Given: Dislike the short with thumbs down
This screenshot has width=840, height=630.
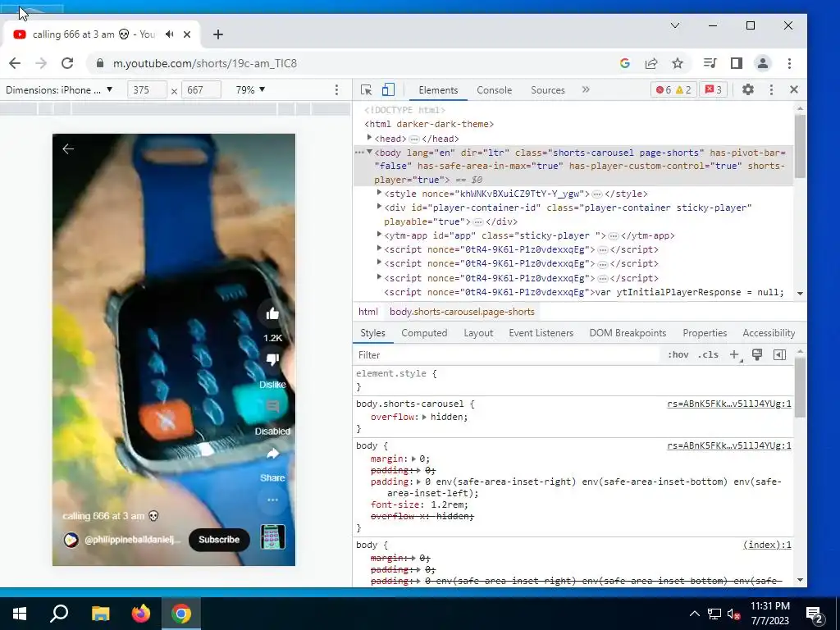Looking at the screenshot, I should click(272, 359).
